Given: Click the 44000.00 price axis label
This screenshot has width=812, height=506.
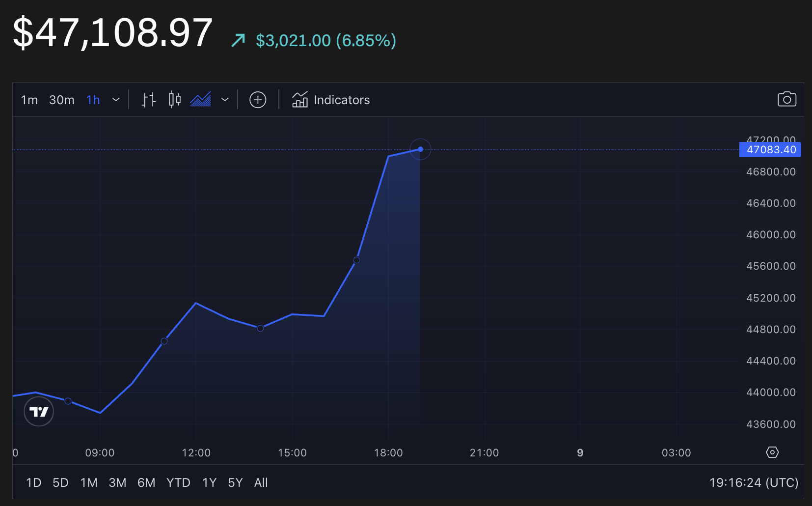Looking at the screenshot, I should (x=771, y=392).
